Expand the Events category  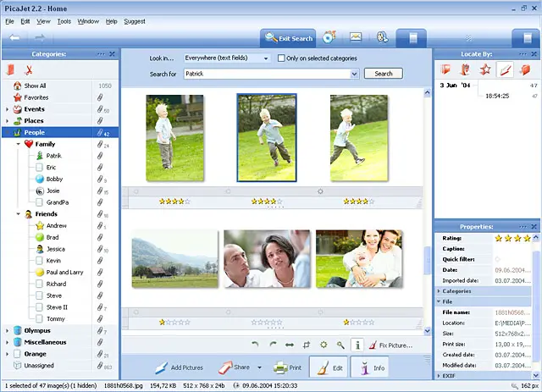(8, 109)
